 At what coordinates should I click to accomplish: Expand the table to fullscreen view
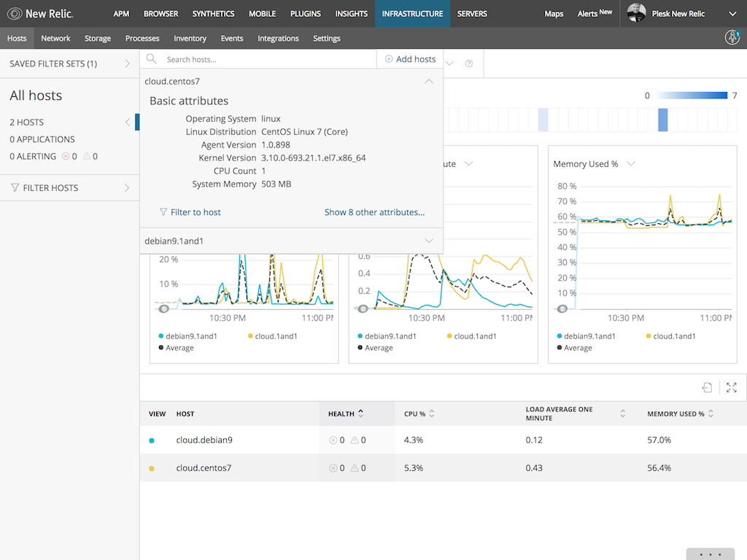pyautogui.click(x=731, y=387)
